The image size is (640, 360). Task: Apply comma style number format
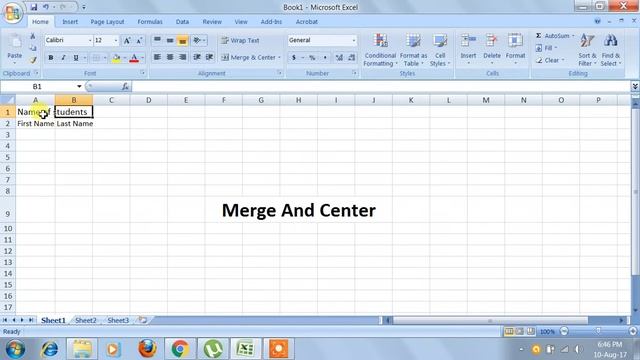325,58
